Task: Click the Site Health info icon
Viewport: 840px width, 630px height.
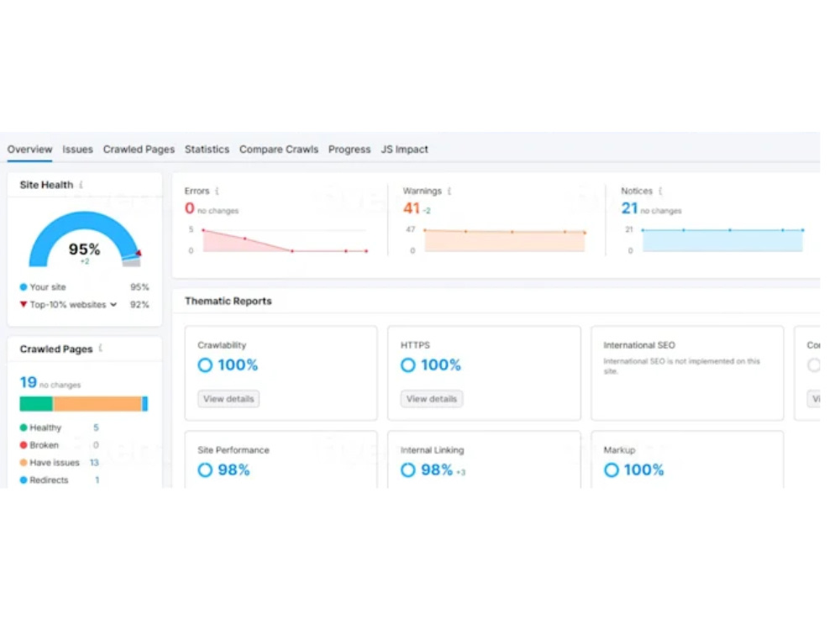Action: (81, 185)
